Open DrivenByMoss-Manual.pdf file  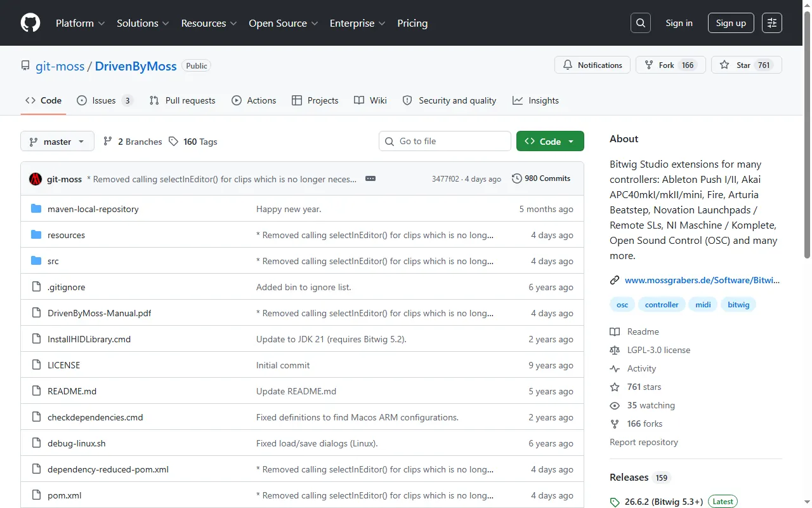click(100, 313)
